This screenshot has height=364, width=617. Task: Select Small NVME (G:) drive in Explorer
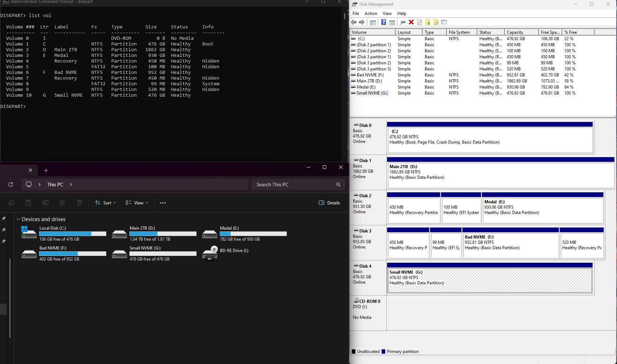[x=154, y=253]
